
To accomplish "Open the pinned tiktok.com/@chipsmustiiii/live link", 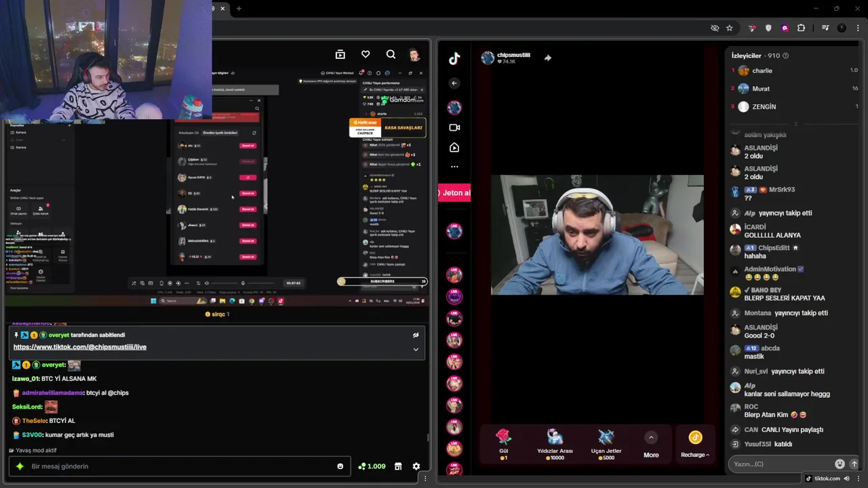I will [80, 347].
